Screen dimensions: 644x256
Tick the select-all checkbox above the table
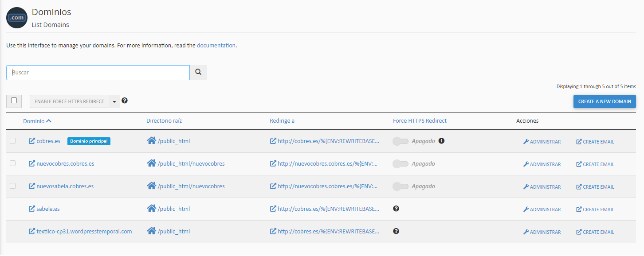[x=14, y=101]
